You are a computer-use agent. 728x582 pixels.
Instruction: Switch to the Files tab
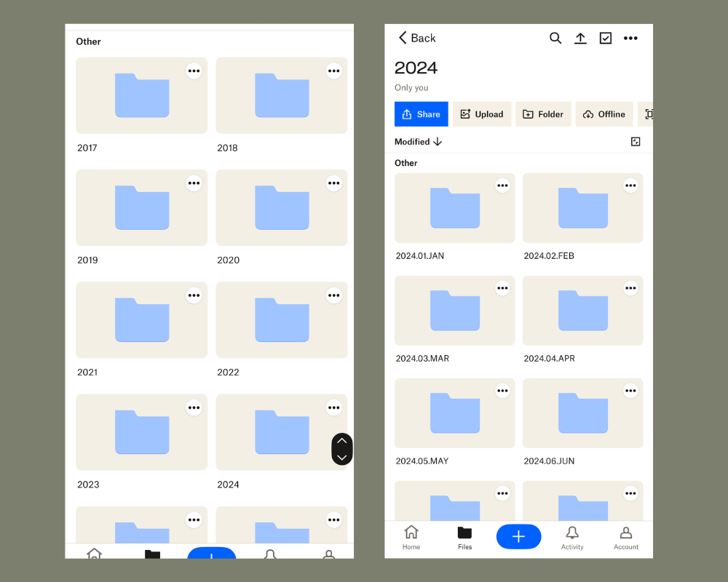click(464, 538)
